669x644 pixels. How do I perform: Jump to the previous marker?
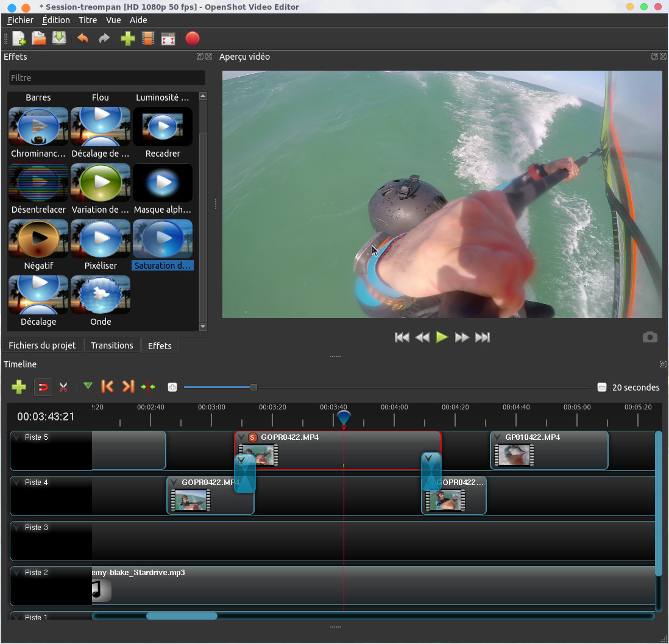coord(107,387)
